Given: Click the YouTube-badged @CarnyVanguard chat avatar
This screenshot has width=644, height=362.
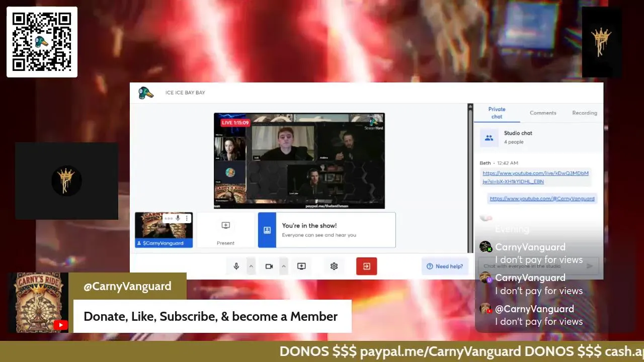Looking at the screenshot, I should tap(486, 309).
